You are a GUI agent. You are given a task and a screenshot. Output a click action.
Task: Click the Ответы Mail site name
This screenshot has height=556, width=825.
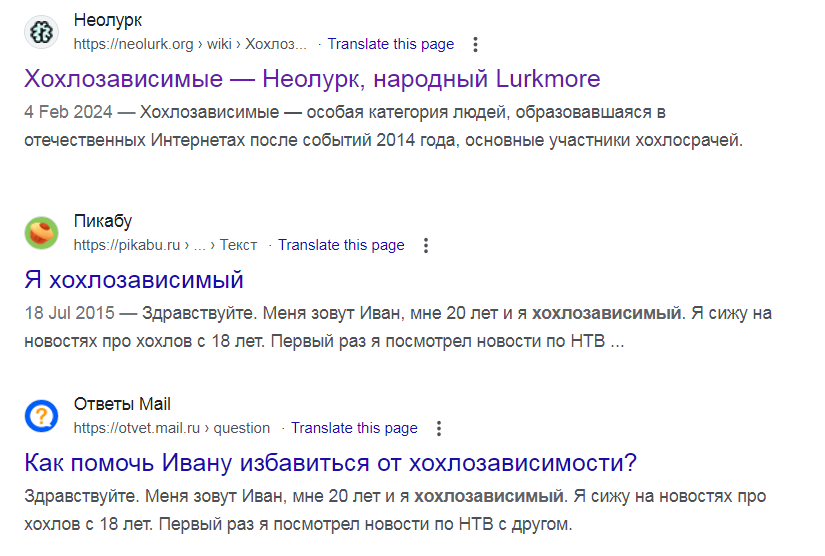[x=122, y=404]
